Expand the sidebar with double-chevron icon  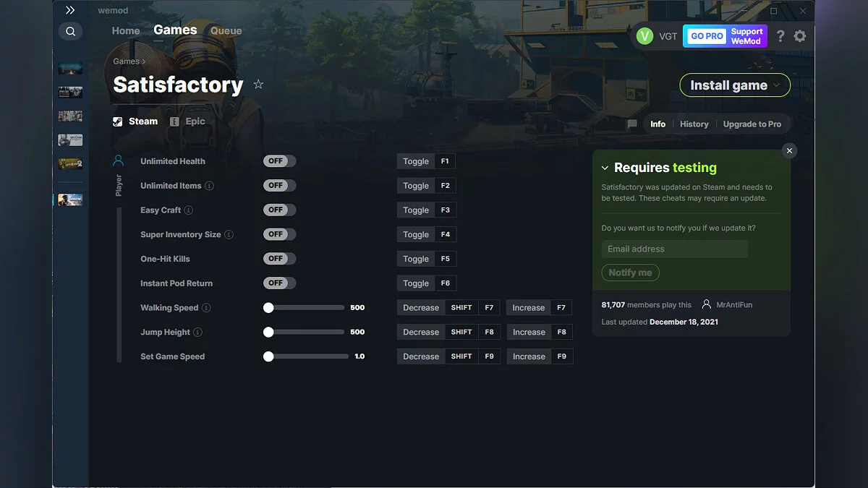(70, 10)
